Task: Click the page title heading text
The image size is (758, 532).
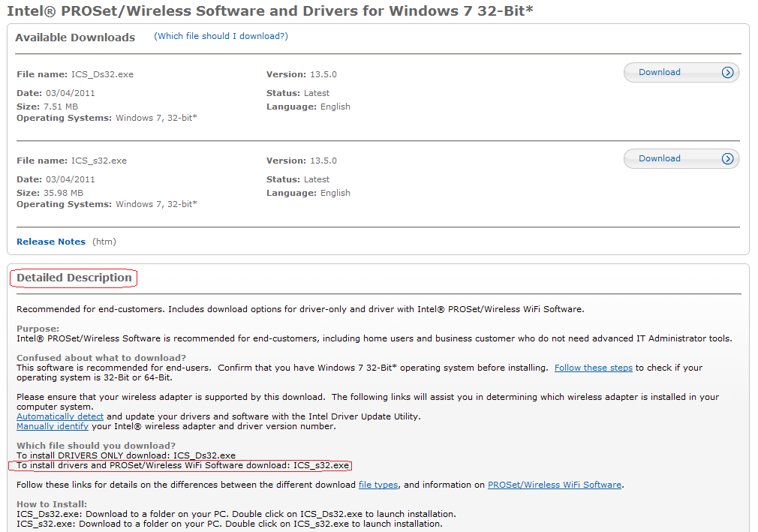Action: point(269,11)
